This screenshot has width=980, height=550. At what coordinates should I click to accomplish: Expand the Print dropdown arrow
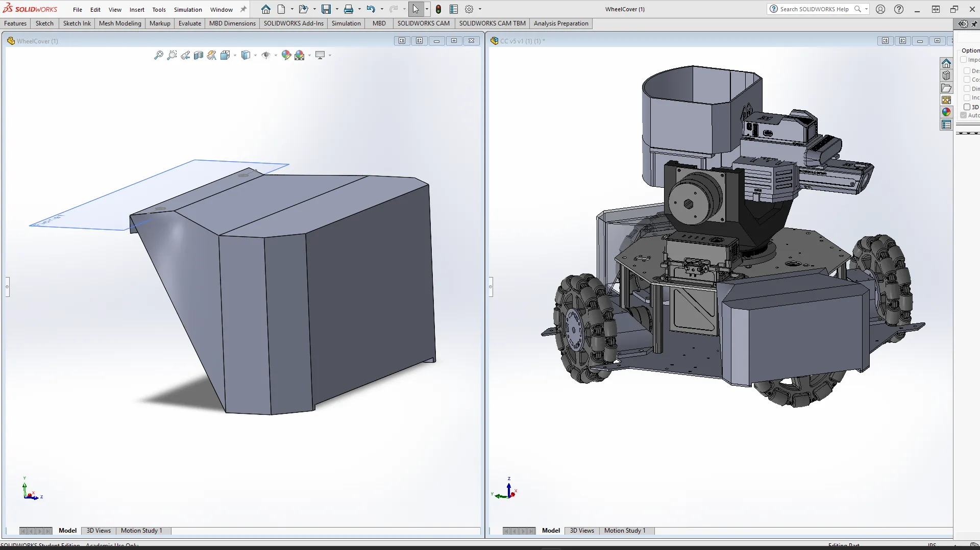tap(359, 9)
